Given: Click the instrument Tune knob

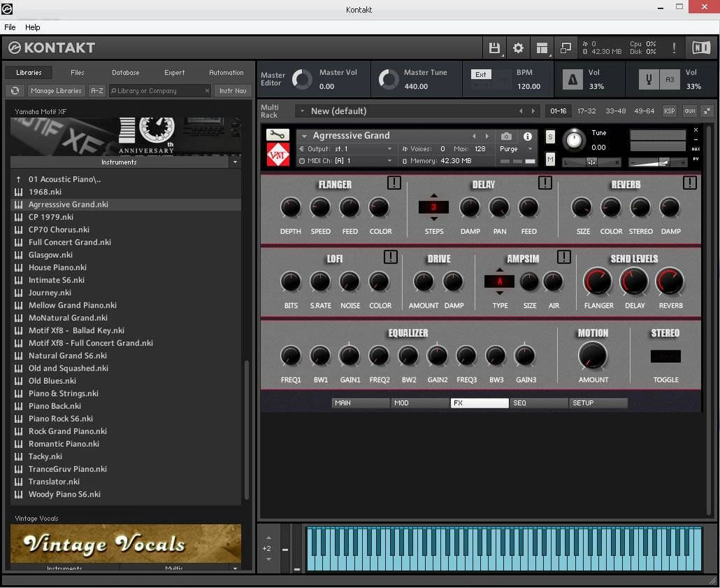Looking at the screenshot, I should 574,140.
